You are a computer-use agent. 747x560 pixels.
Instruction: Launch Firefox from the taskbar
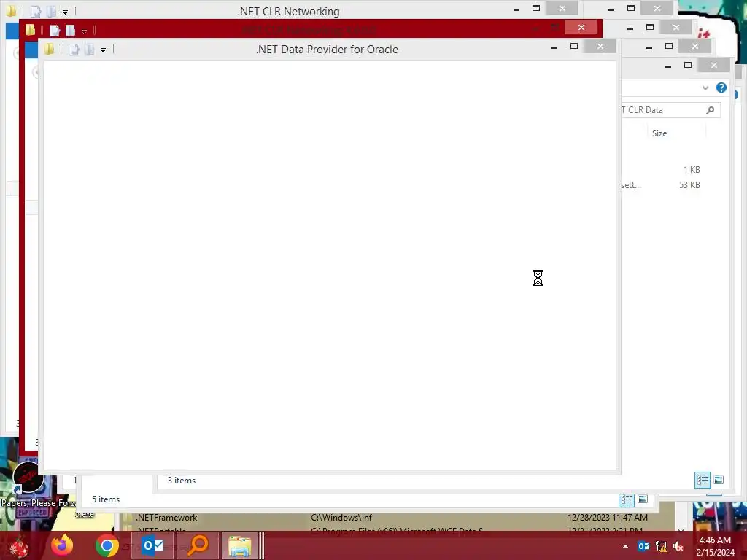(x=63, y=545)
